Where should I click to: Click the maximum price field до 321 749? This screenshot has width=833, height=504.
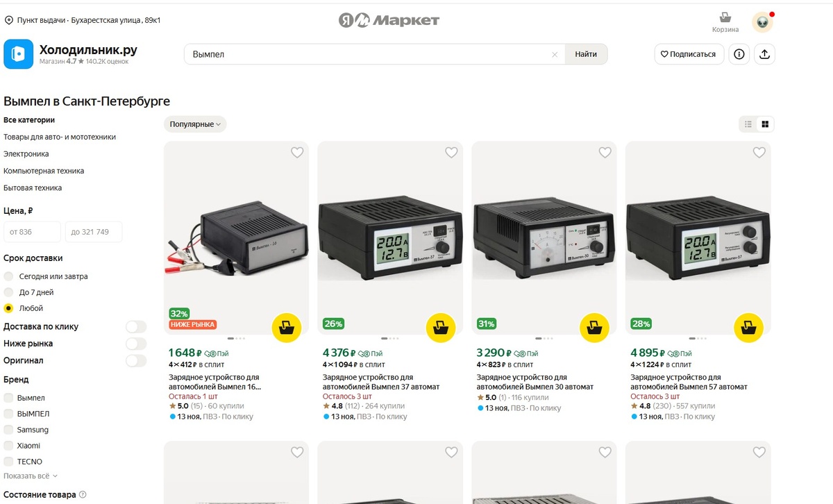tap(94, 232)
